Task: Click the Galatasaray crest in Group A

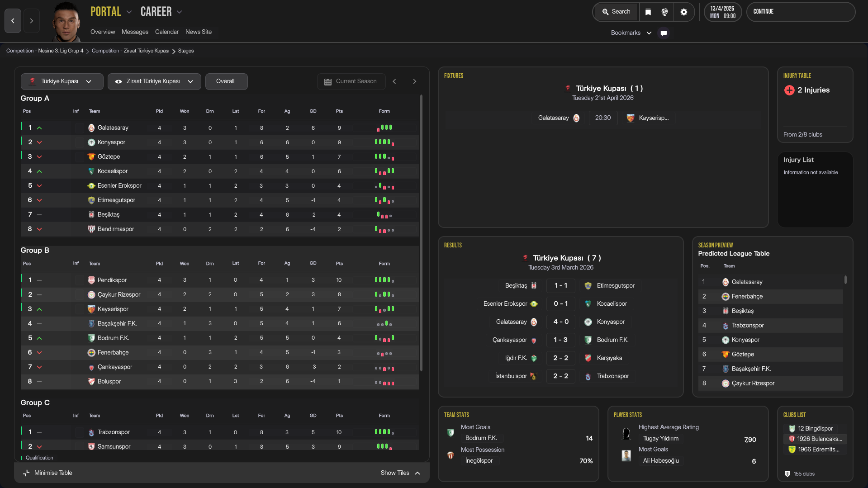Action: pos(91,128)
